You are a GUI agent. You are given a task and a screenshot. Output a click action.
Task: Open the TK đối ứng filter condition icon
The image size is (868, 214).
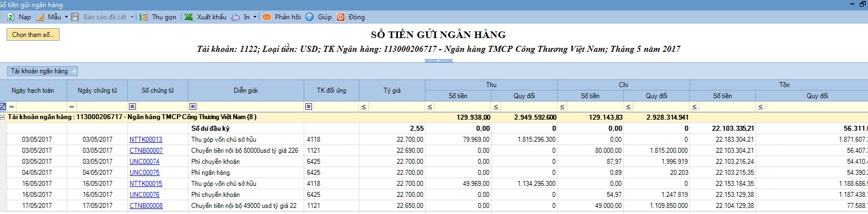click(x=309, y=106)
